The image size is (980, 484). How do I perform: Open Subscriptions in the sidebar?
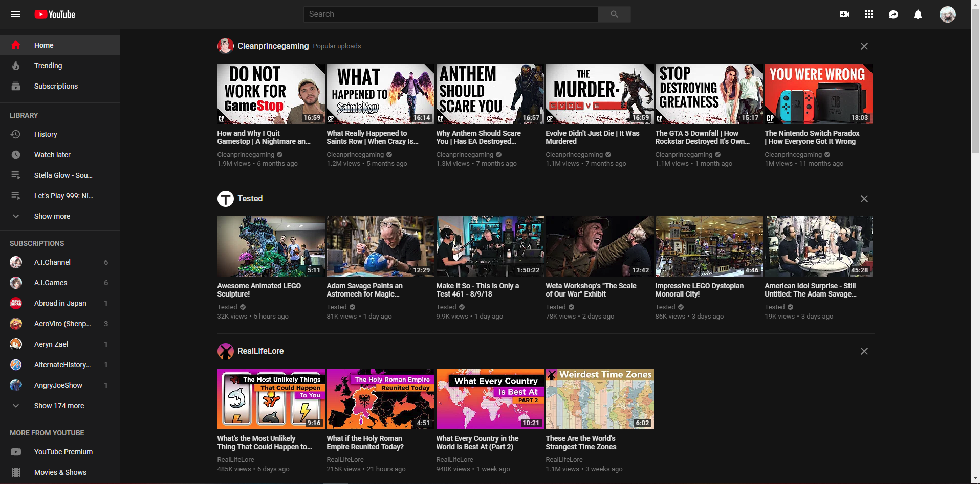pyautogui.click(x=60, y=86)
